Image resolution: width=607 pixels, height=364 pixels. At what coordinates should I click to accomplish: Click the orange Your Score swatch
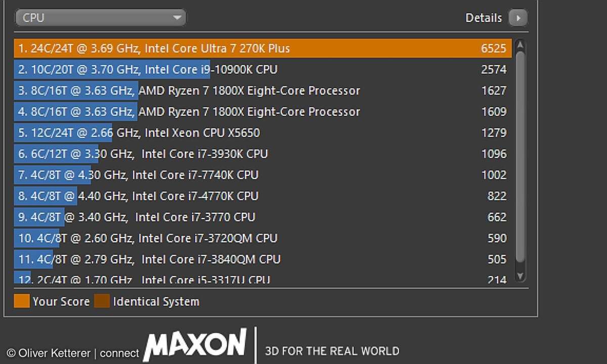(x=21, y=301)
